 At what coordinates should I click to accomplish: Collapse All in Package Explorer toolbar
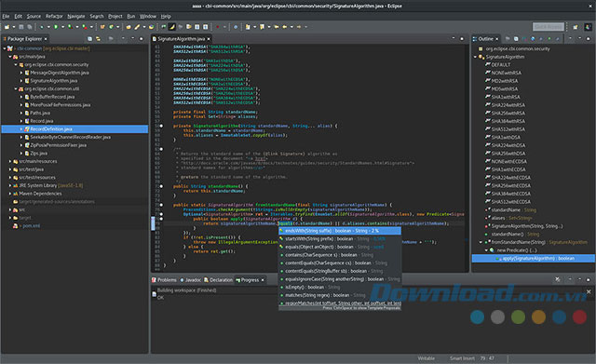pyautogui.click(x=89, y=39)
